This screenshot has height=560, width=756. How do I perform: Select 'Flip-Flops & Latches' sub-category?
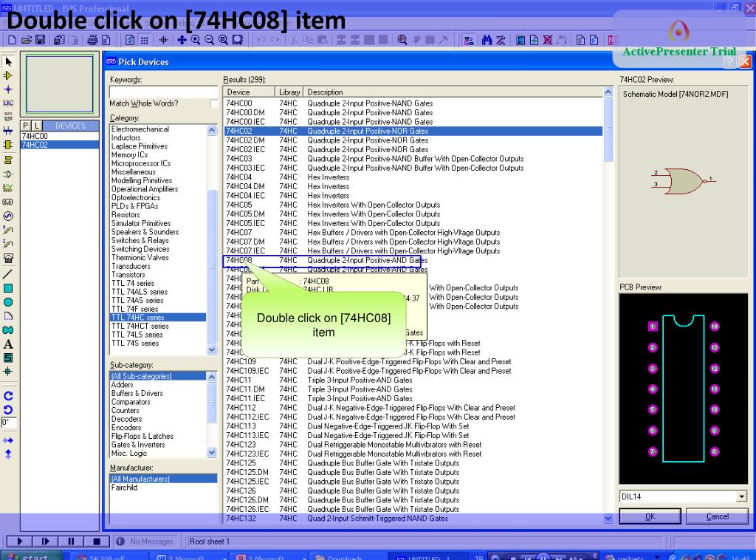pyautogui.click(x=158, y=436)
